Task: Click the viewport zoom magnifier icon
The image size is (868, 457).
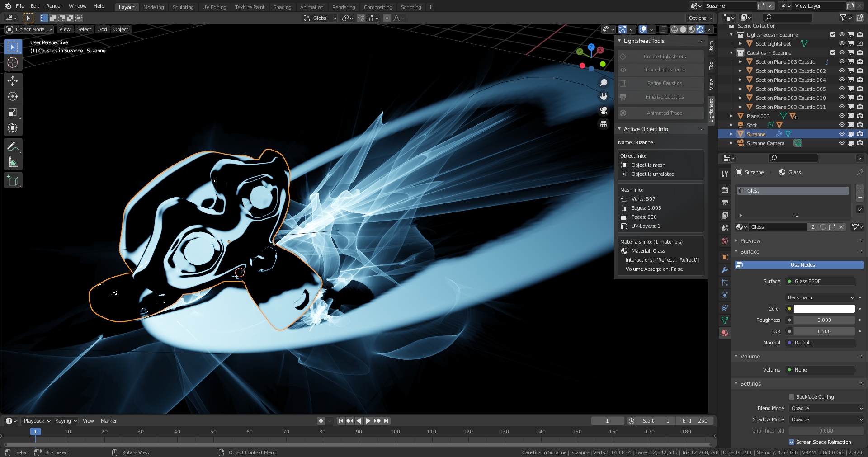Action: click(603, 83)
